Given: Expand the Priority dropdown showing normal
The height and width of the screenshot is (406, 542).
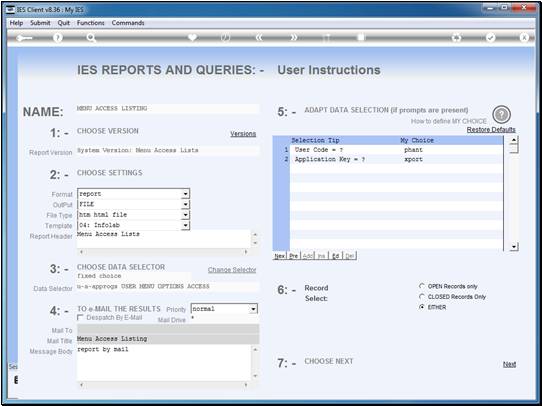Looking at the screenshot, I should 253,309.
